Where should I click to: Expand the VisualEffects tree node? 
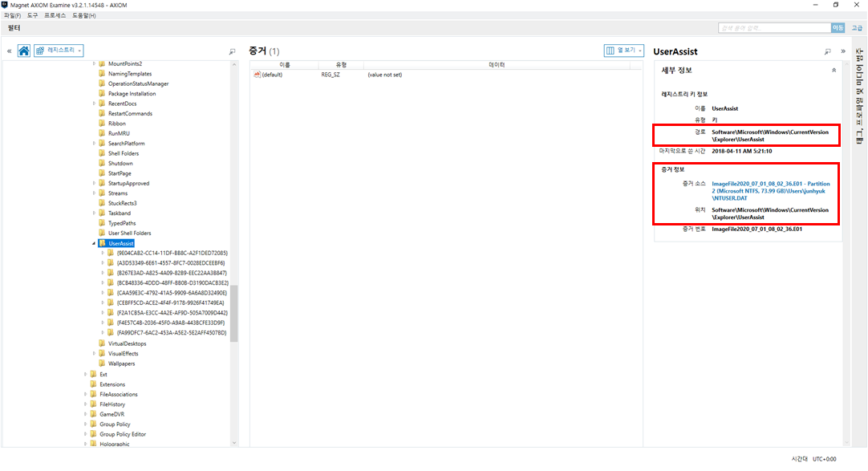coord(94,354)
